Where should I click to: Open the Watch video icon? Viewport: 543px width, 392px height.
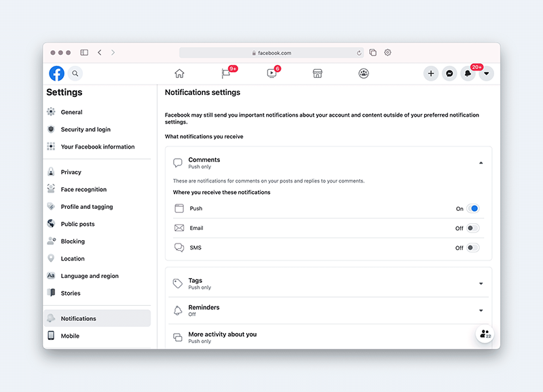tap(272, 73)
